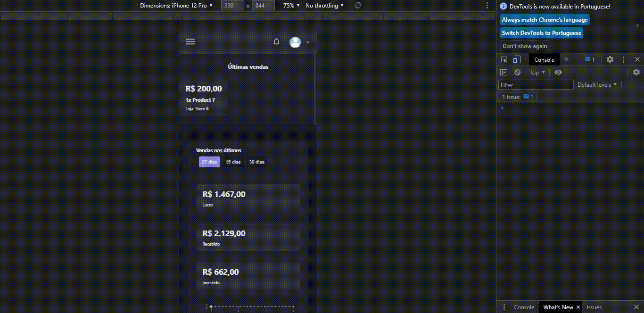Open DevTools settings gear
644x313 pixels.
pos(610,59)
